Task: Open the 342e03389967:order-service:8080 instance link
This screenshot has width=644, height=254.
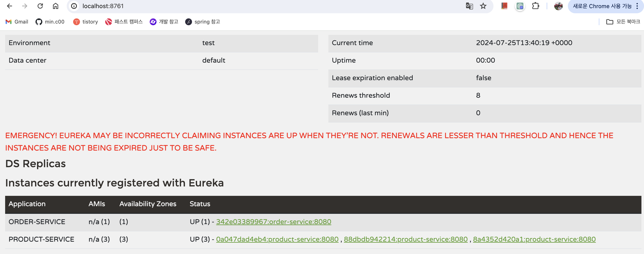Action: click(273, 222)
